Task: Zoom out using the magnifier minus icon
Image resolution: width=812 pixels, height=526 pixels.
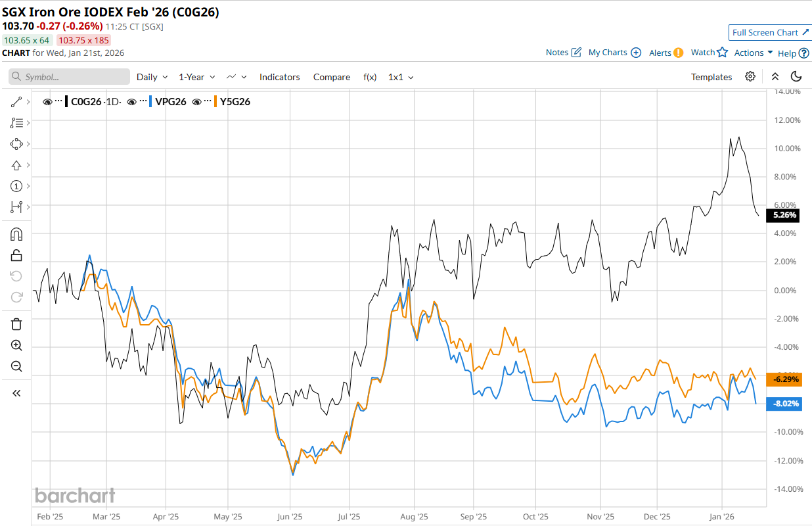Action: coord(16,366)
